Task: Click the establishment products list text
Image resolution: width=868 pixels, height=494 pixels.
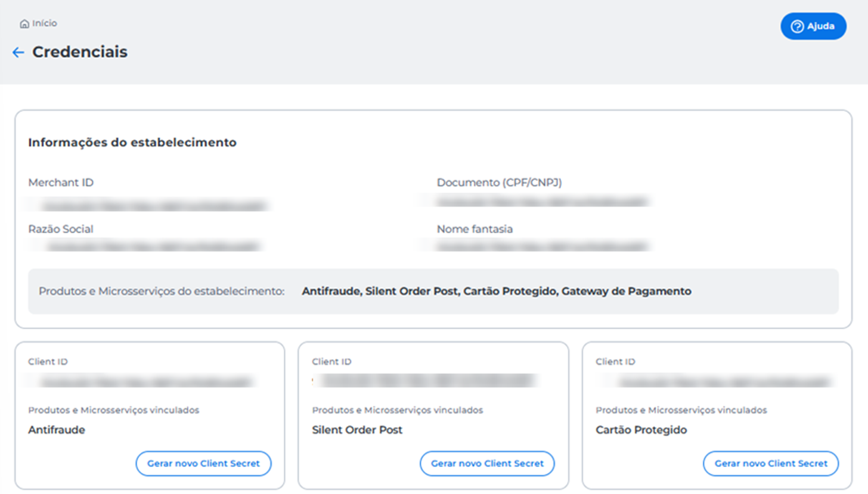Action: 497,291
